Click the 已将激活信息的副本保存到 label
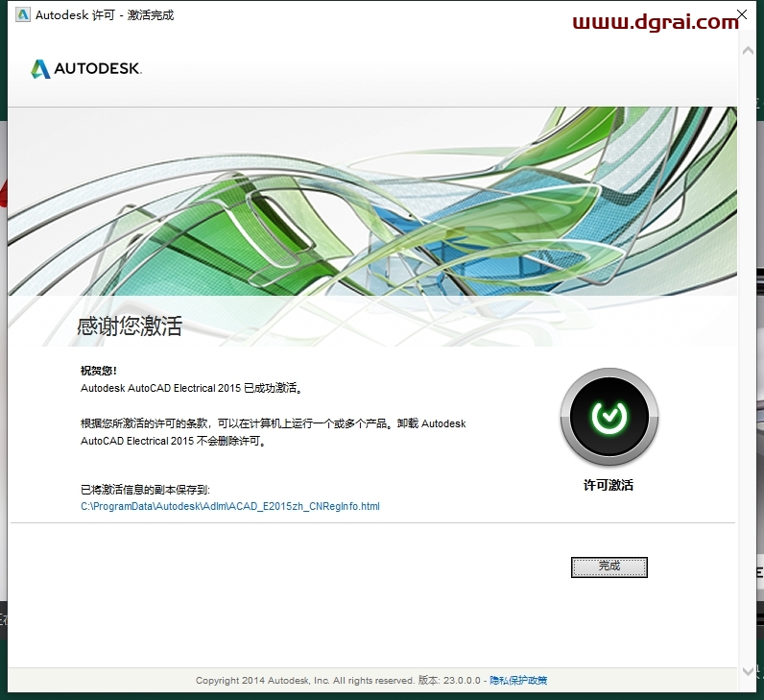The width and height of the screenshot is (764, 700). tap(145, 490)
